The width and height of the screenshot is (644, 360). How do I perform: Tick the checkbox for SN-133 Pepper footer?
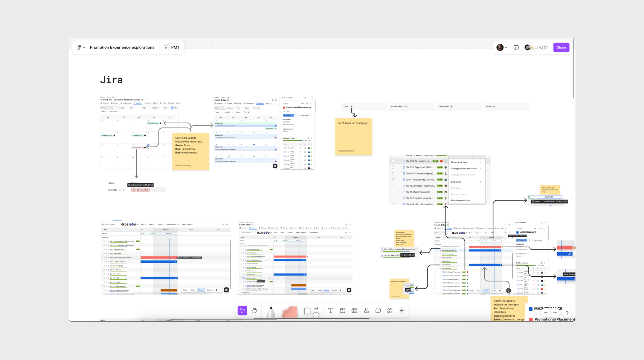pos(393,186)
